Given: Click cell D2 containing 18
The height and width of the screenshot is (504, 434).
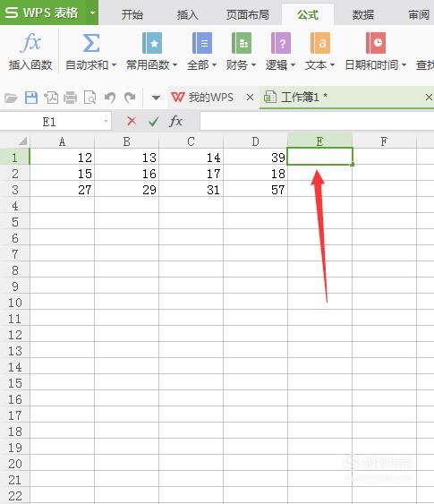Looking at the screenshot, I should [x=255, y=174].
